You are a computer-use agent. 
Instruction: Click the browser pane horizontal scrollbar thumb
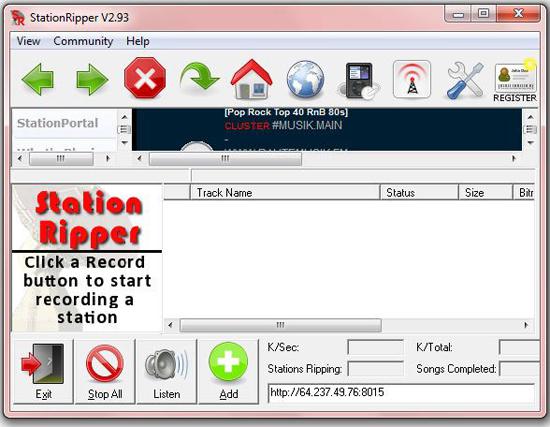click(x=225, y=159)
